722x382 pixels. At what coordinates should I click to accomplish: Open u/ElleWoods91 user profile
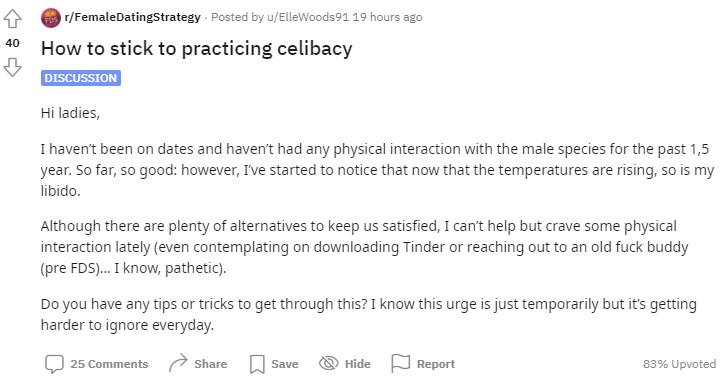coord(308,17)
